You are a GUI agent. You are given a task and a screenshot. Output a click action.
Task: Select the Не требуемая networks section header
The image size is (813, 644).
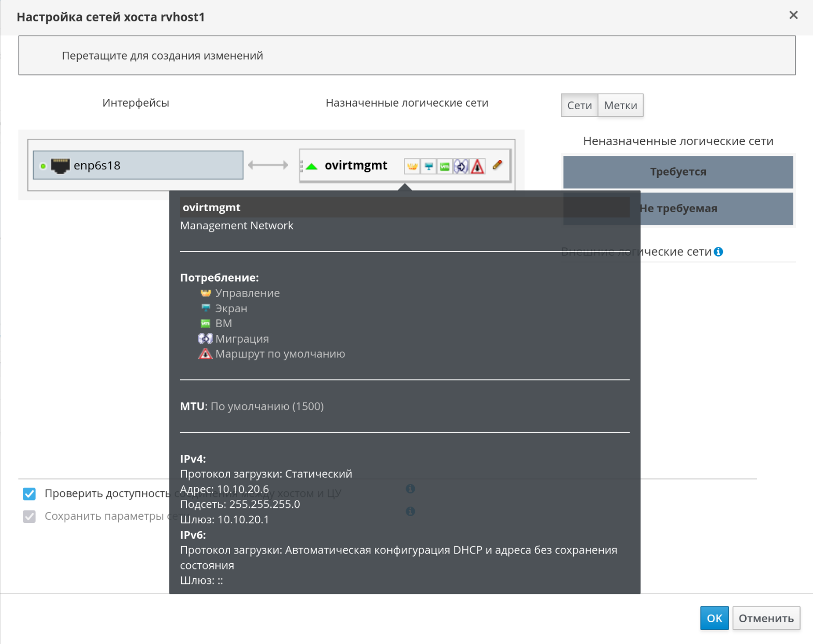coord(715,209)
